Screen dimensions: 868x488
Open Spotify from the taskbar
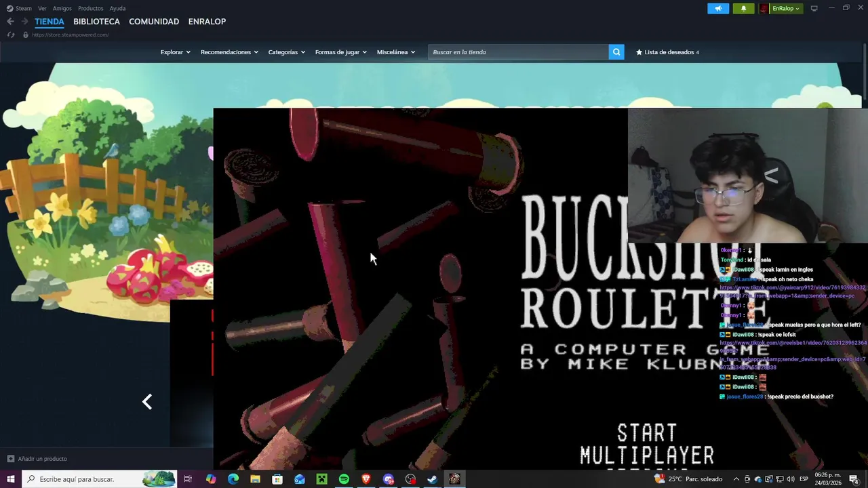pos(344,479)
